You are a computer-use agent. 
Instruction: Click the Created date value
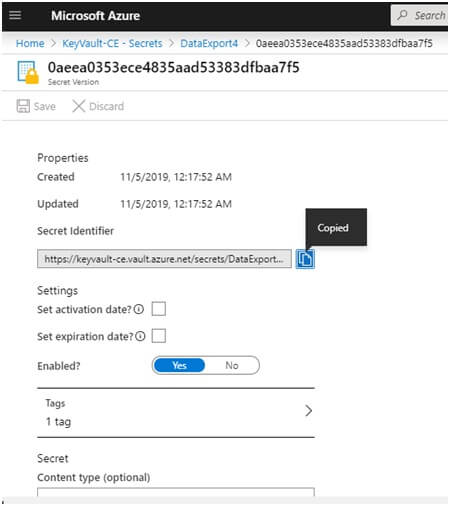[176, 177]
